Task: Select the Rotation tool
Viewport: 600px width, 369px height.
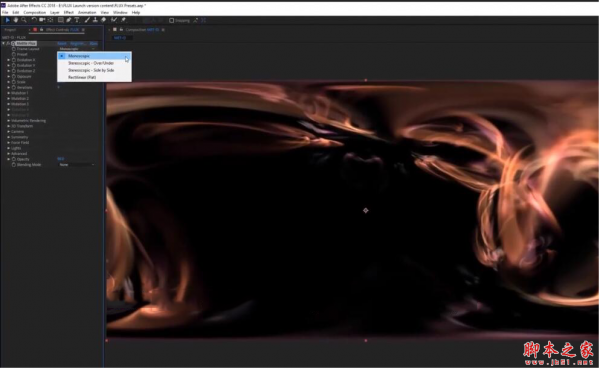Action: pyautogui.click(x=34, y=20)
